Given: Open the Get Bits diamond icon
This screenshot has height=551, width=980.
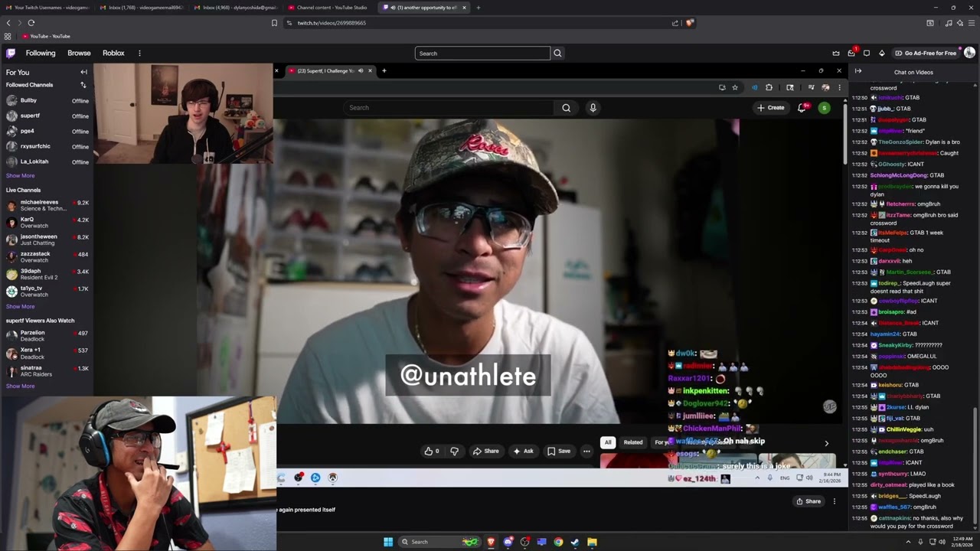Looking at the screenshot, I should click(x=882, y=53).
